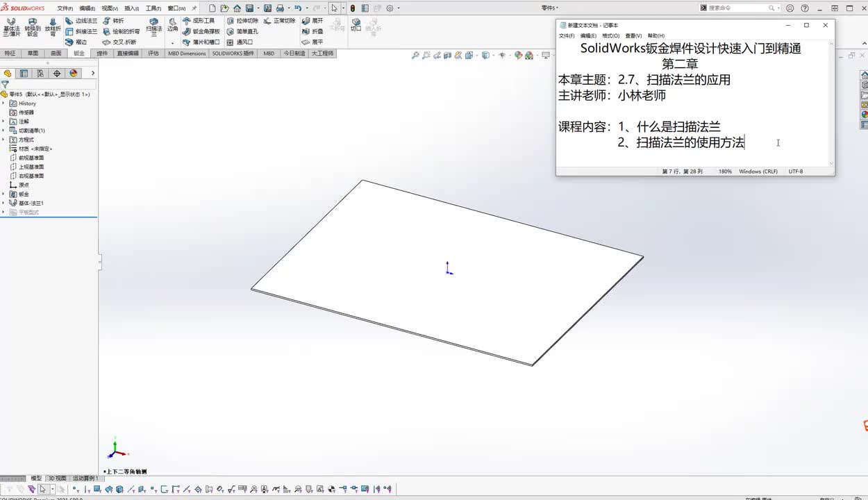Click the 通风口 vent tool
868x500 pixels.
click(240, 42)
